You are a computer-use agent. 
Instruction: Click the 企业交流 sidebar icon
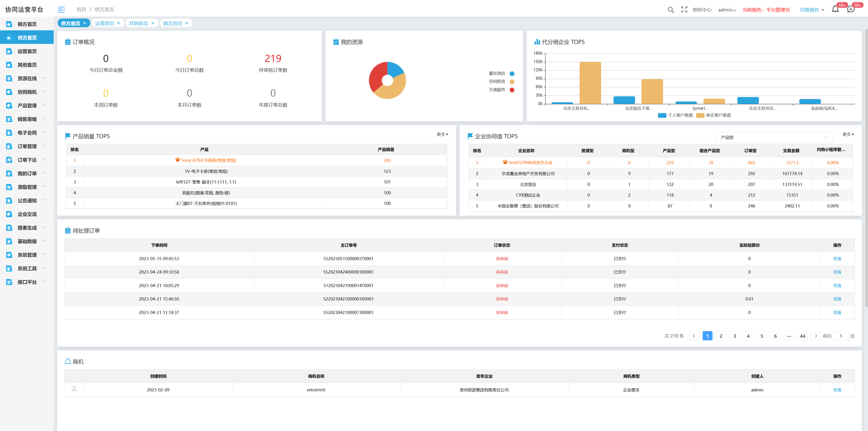pyautogui.click(x=9, y=214)
